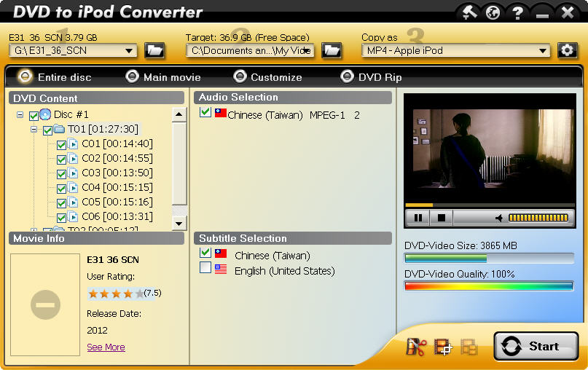The image size is (588, 370).
Task: Click the C06 chapter video icon
Action: (74, 216)
